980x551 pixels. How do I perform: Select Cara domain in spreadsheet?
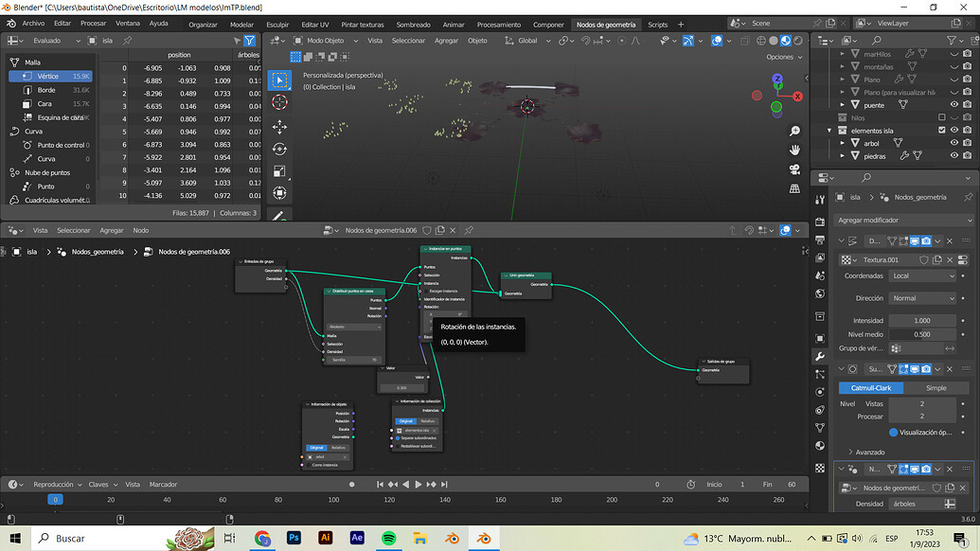50,104
